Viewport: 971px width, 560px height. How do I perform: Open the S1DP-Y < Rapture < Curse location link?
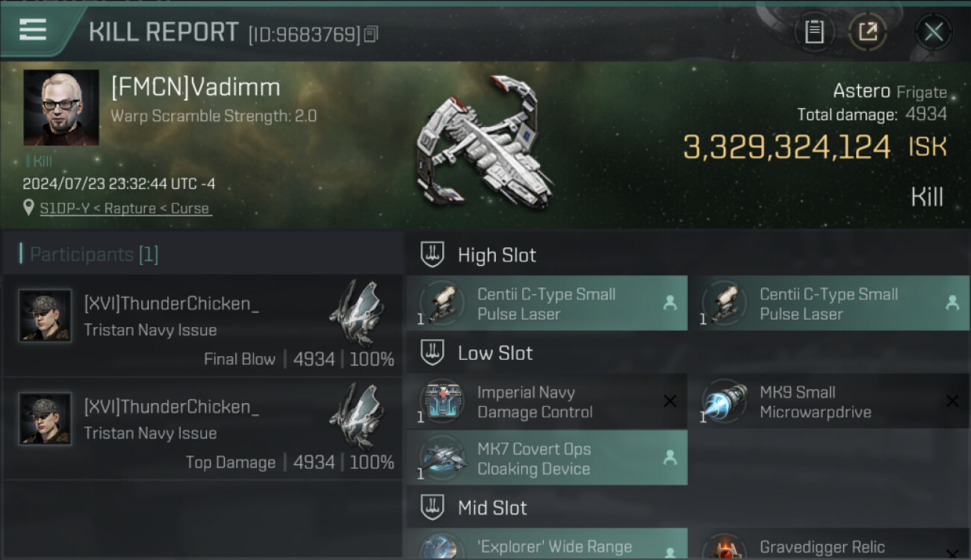(125, 208)
